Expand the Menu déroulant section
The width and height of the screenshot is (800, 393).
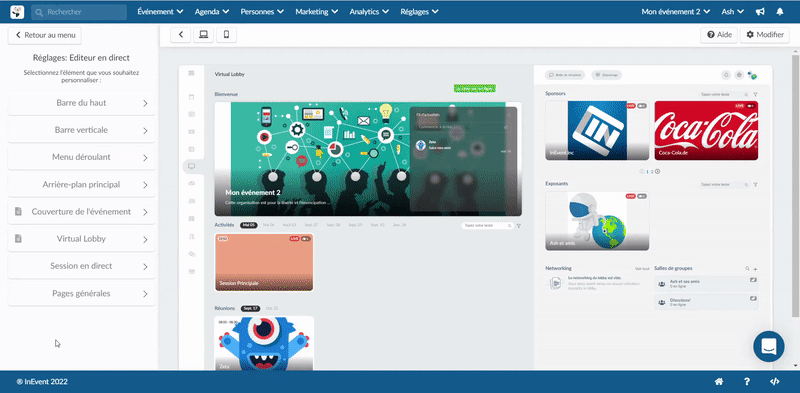pos(82,157)
